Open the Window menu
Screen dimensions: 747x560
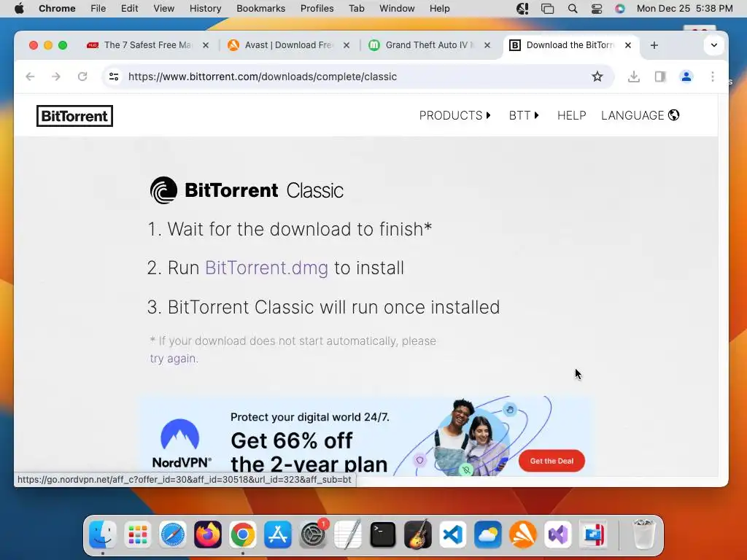point(397,9)
